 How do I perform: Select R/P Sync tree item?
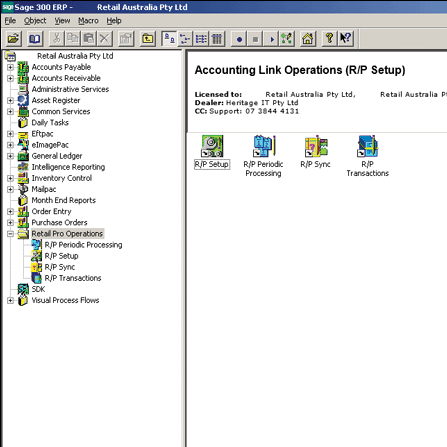(60, 267)
